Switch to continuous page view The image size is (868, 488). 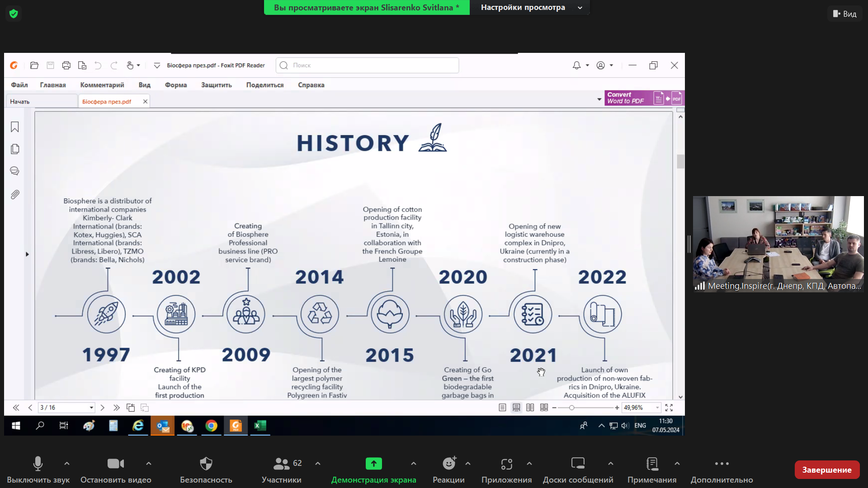coord(516,408)
